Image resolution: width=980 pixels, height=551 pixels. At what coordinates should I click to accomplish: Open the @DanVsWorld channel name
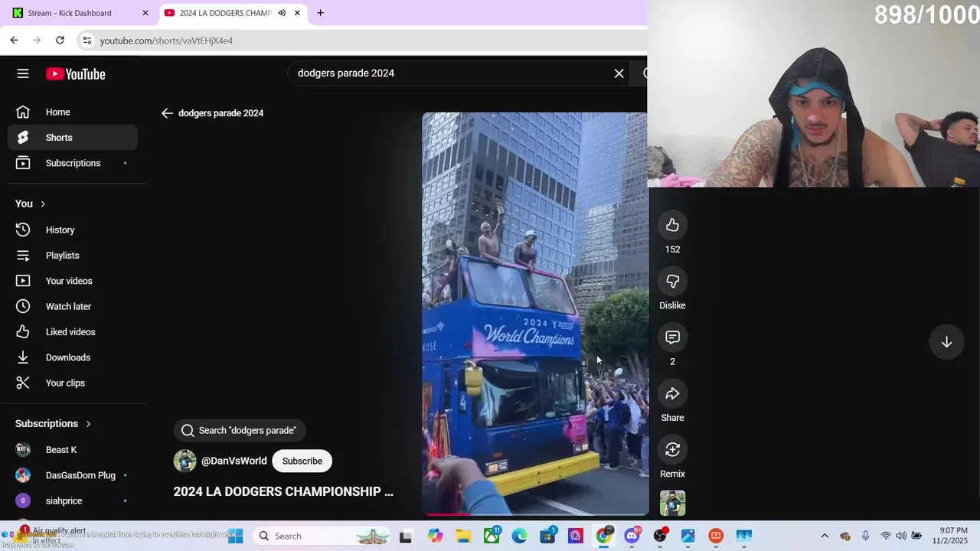[234, 461]
